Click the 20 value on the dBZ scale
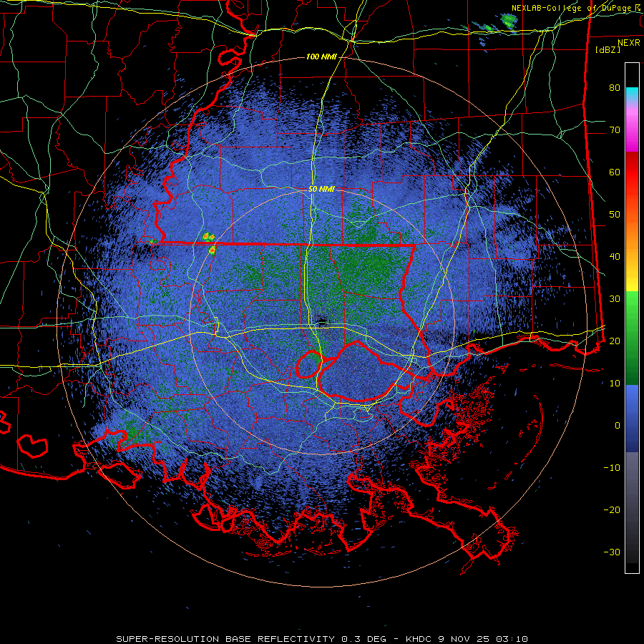 615,341
